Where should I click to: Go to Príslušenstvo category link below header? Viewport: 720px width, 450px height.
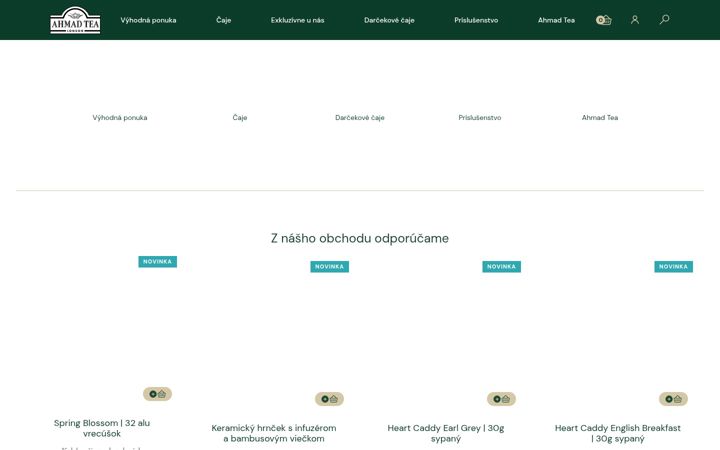pyautogui.click(x=480, y=118)
